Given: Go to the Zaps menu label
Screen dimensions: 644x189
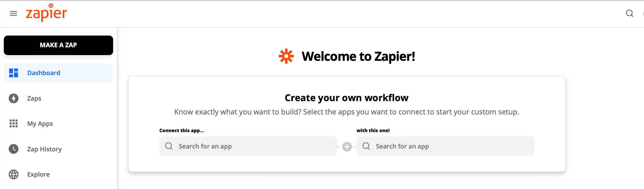Looking at the screenshot, I should coord(34,99).
